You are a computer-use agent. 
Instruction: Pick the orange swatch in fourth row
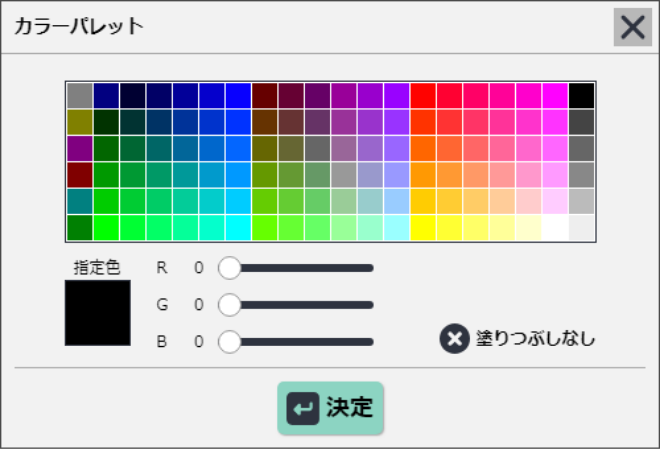(x=423, y=175)
